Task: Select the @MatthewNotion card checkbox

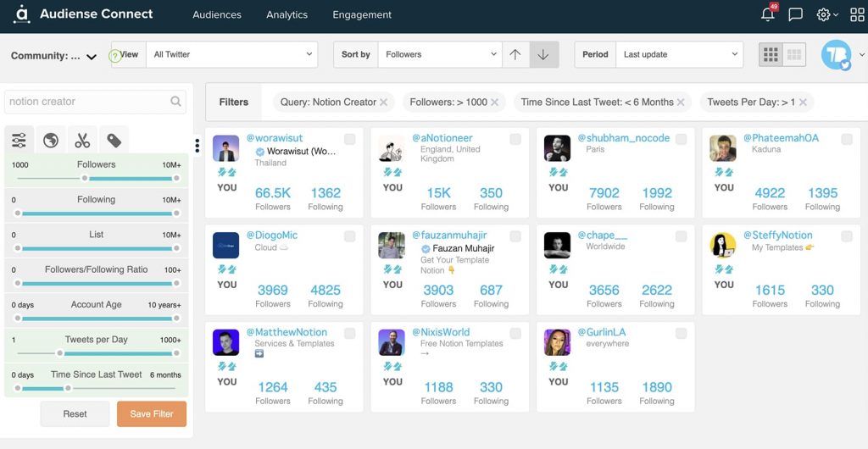Action: 350,334
